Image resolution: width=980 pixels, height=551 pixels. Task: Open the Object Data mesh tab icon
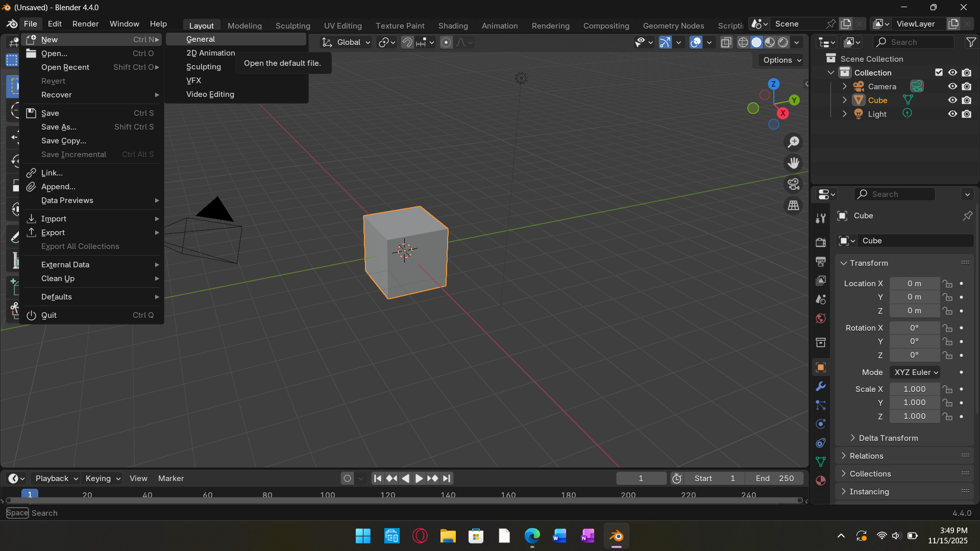pos(821,462)
